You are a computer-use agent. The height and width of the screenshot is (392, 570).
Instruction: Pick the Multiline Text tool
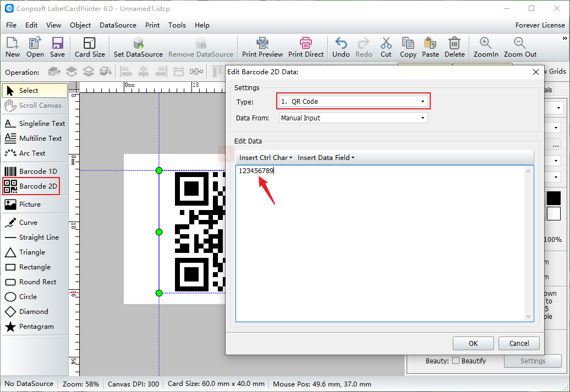(x=35, y=139)
